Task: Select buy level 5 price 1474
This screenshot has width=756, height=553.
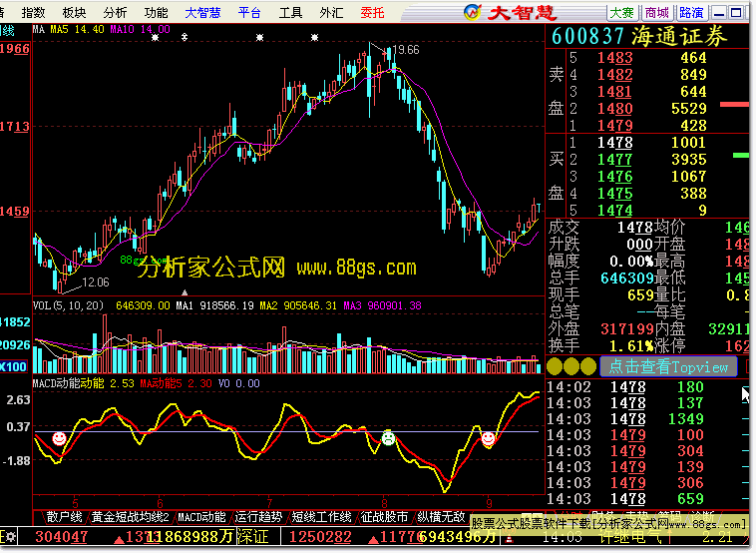Action: point(614,211)
